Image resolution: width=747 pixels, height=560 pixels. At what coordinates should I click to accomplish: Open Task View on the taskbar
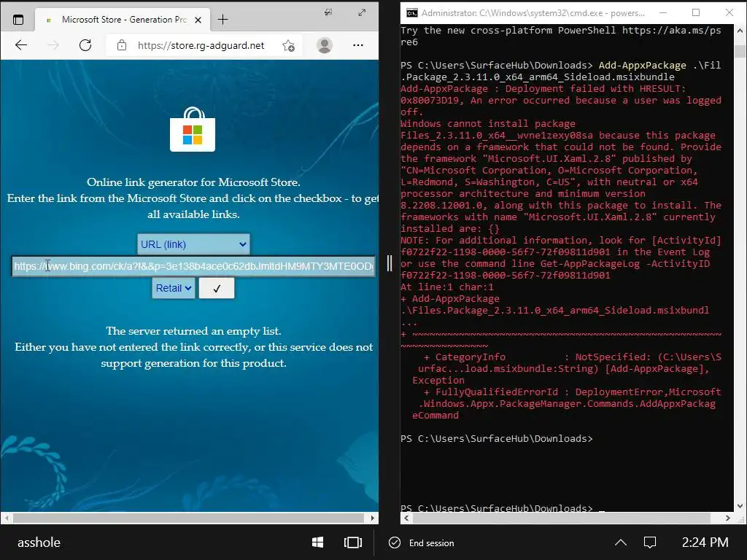(353, 542)
